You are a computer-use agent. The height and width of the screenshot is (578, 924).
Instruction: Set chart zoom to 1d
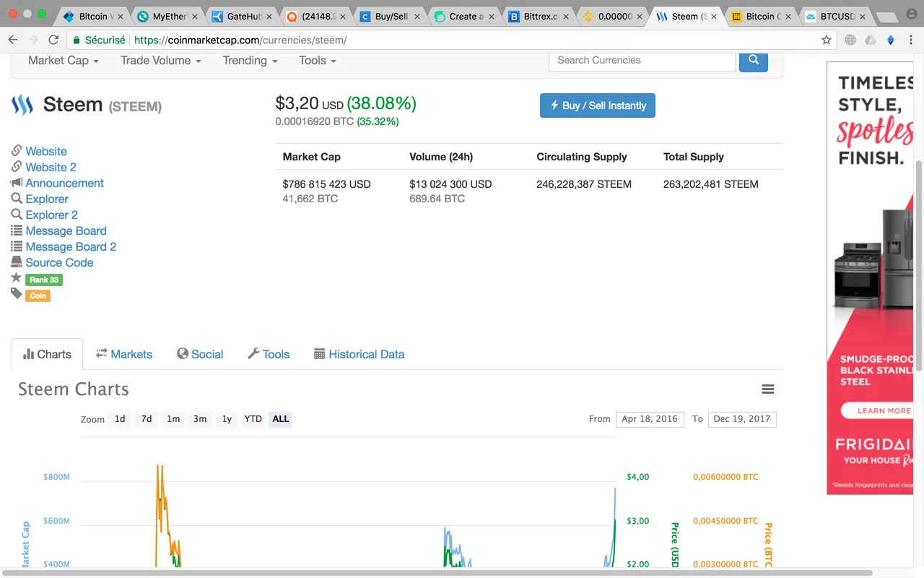(120, 419)
